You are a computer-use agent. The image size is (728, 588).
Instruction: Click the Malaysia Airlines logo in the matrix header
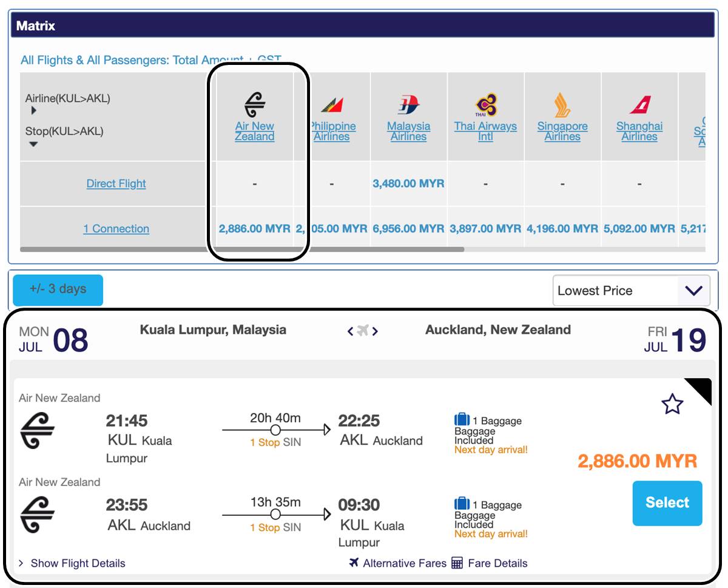[409, 105]
